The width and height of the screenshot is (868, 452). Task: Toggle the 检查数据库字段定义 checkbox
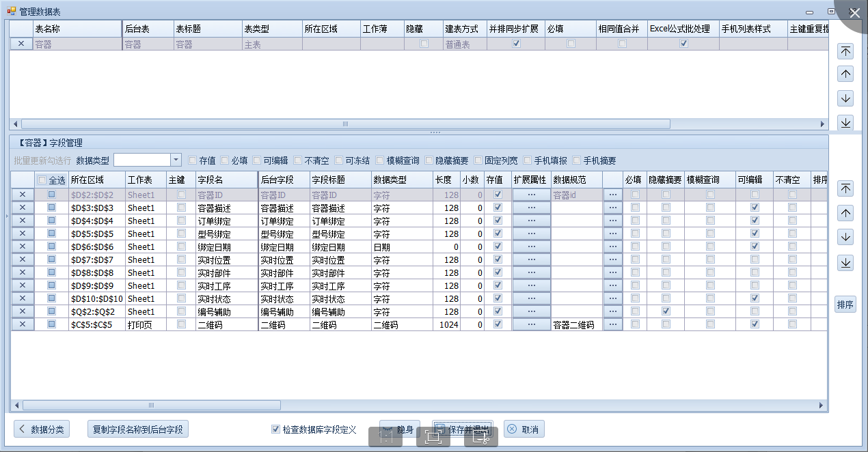point(275,429)
